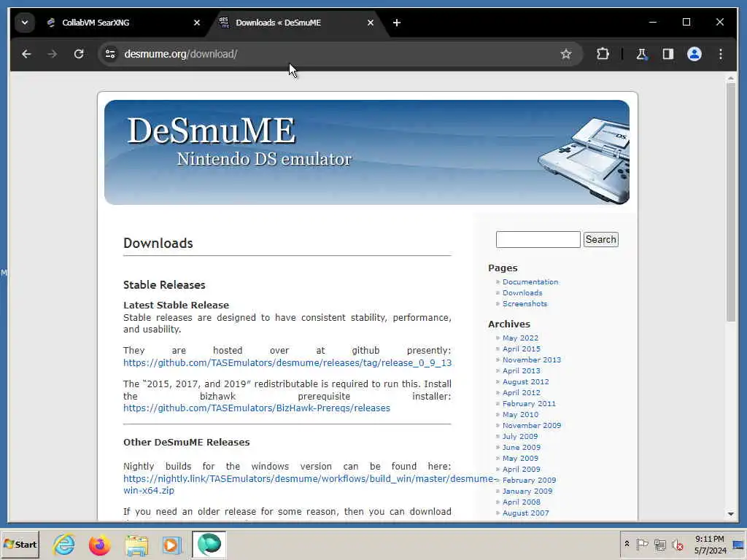Open the Downloads page link in sidebar
This screenshot has height=560, width=747.
522,293
